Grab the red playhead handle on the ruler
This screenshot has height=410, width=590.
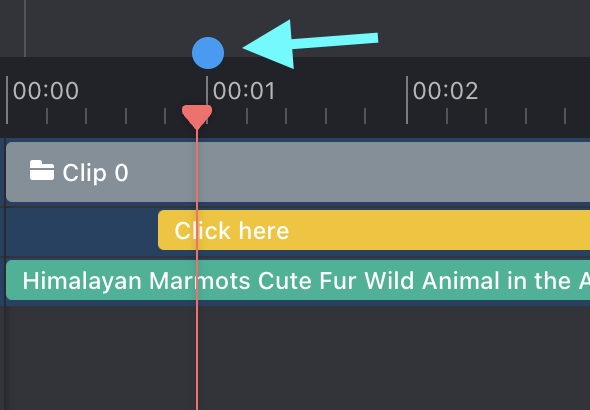click(x=197, y=117)
